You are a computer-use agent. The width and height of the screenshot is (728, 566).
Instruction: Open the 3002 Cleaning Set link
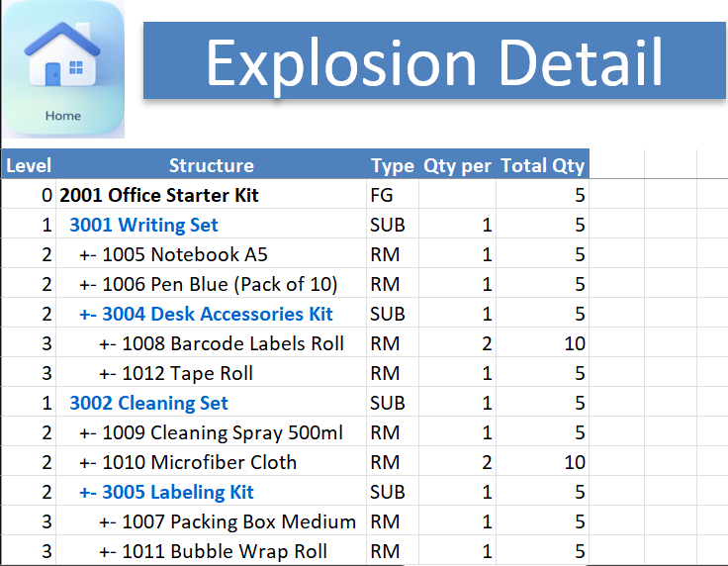pyautogui.click(x=148, y=403)
